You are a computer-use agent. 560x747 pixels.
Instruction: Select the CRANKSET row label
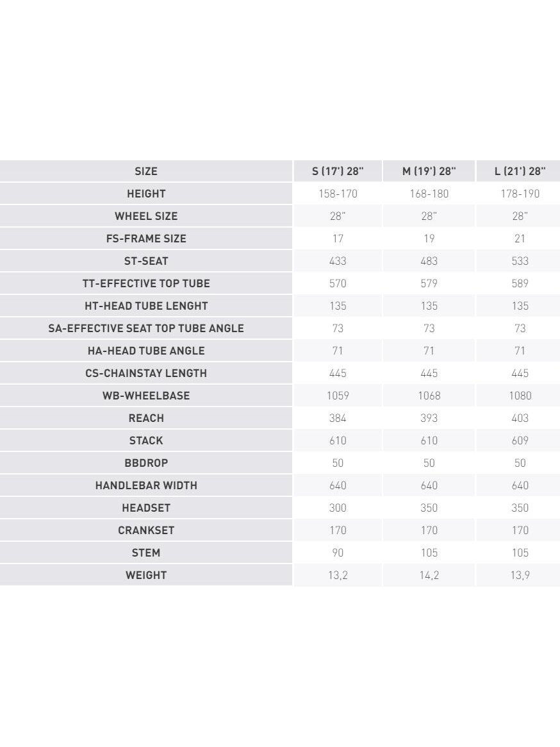coord(145,530)
